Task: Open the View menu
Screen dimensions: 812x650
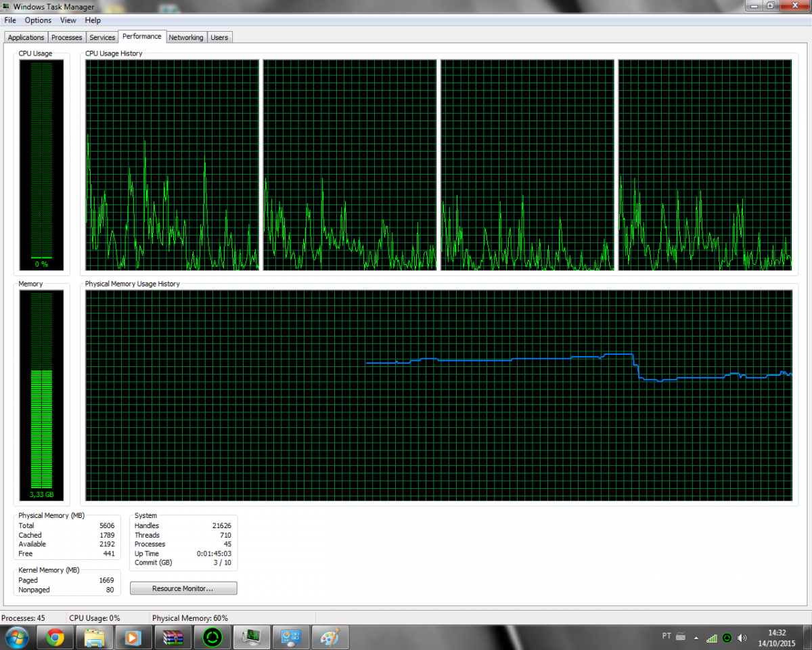Action: click(x=68, y=20)
